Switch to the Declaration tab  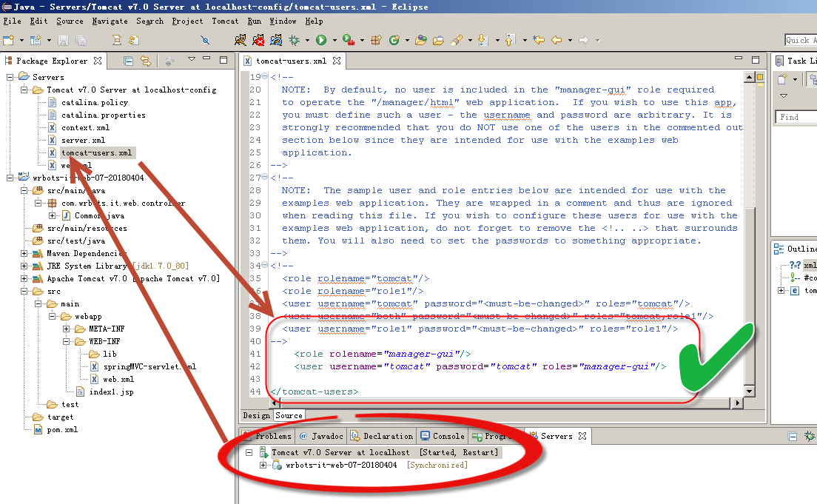[383, 436]
